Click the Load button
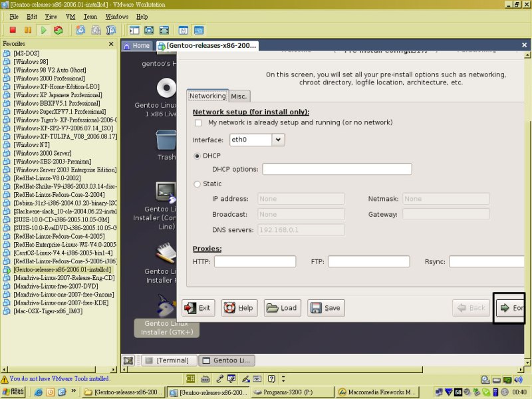The width and height of the screenshot is (532, 399). [x=282, y=308]
